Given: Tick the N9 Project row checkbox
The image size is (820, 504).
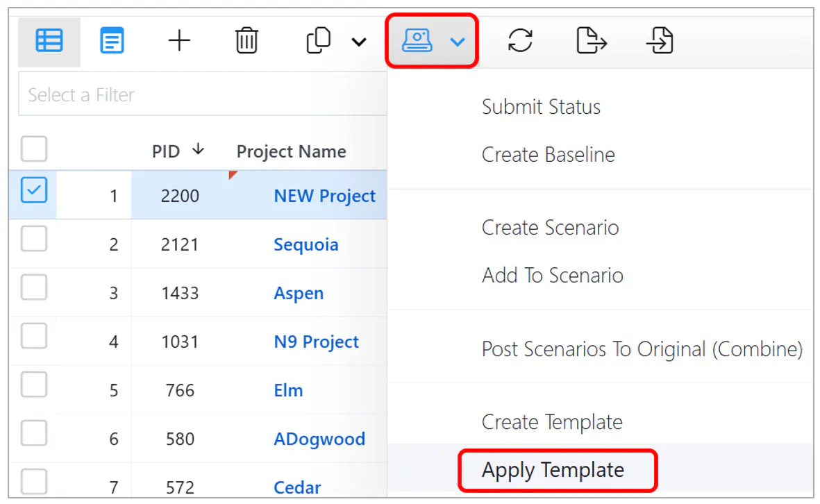Looking at the screenshot, I should pyautogui.click(x=34, y=335).
